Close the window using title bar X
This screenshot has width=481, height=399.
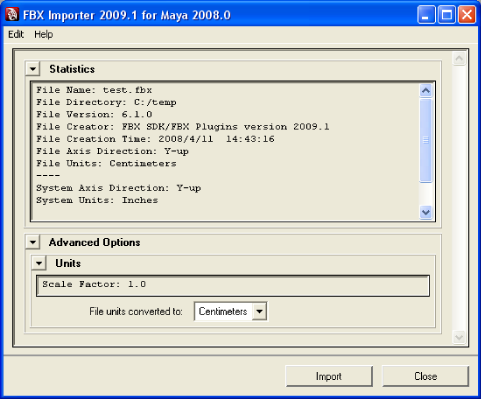point(467,15)
